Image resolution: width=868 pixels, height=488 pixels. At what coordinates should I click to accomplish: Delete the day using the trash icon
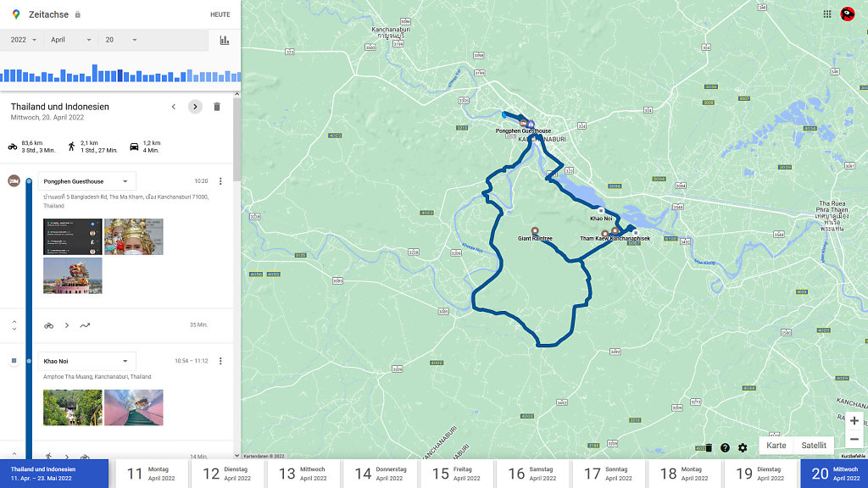(x=217, y=107)
